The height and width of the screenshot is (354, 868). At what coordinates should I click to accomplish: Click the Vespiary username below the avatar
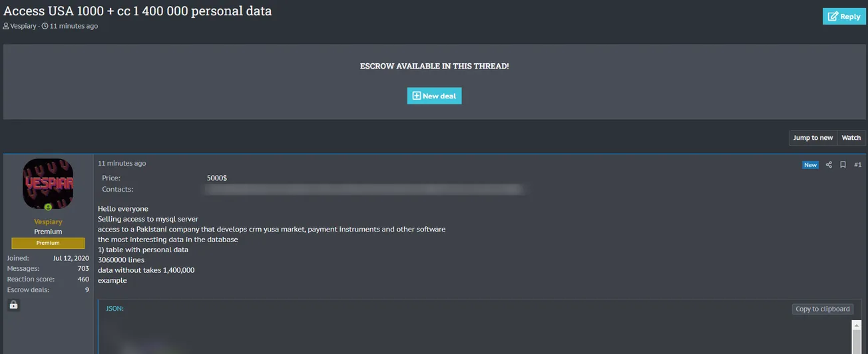[x=48, y=222]
